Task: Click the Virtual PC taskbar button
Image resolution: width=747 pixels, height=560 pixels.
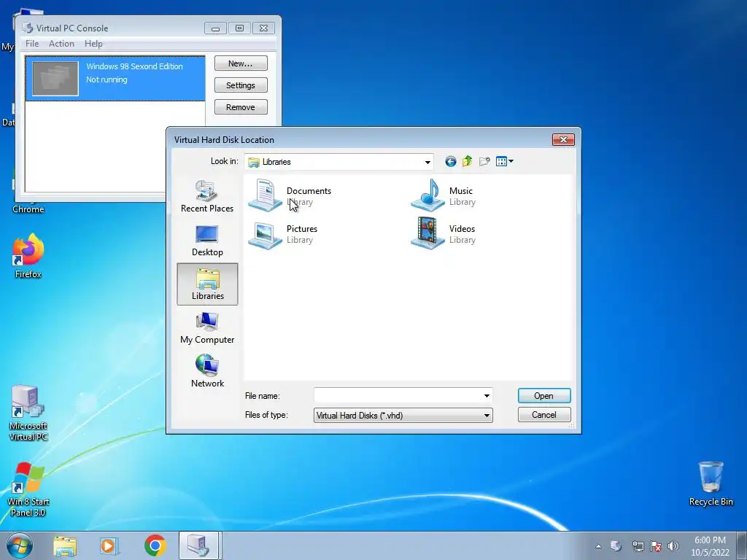Action: (198, 545)
